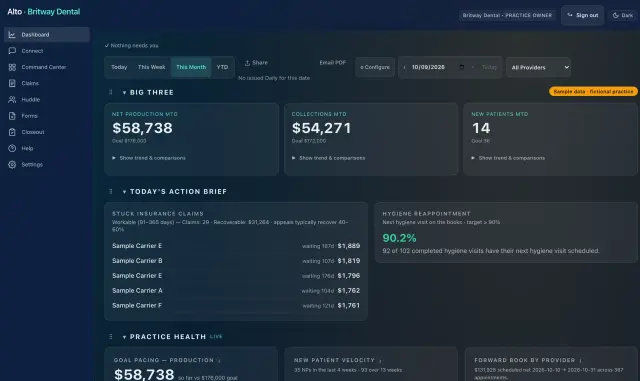
Task: Click info icon beside Forward Book by Provider
Action: [580, 361]
